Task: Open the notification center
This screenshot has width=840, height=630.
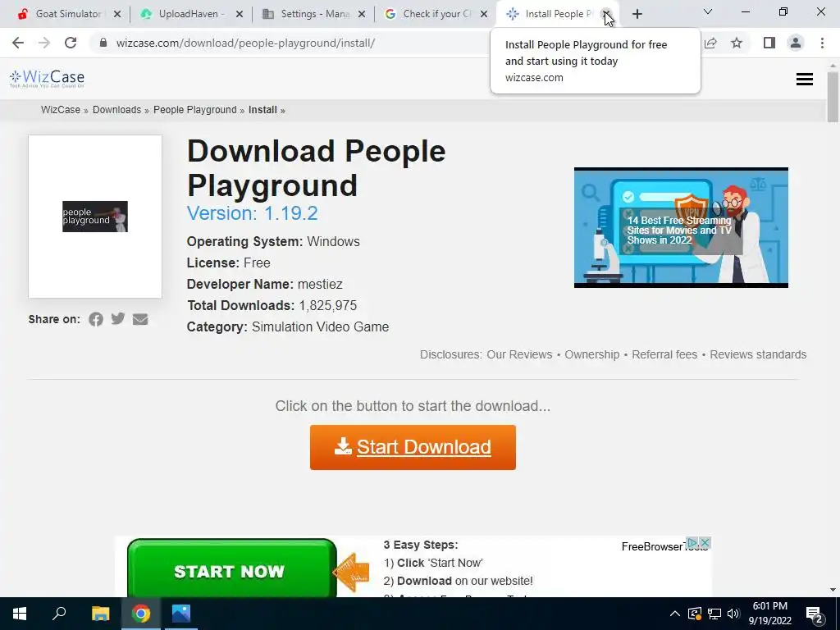Action: point(814,614)
